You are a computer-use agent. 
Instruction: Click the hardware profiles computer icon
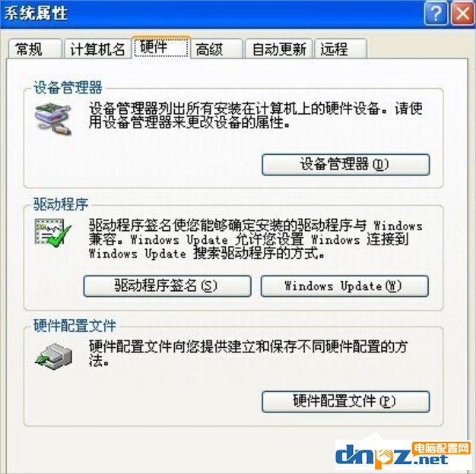(x=54, y=356)
